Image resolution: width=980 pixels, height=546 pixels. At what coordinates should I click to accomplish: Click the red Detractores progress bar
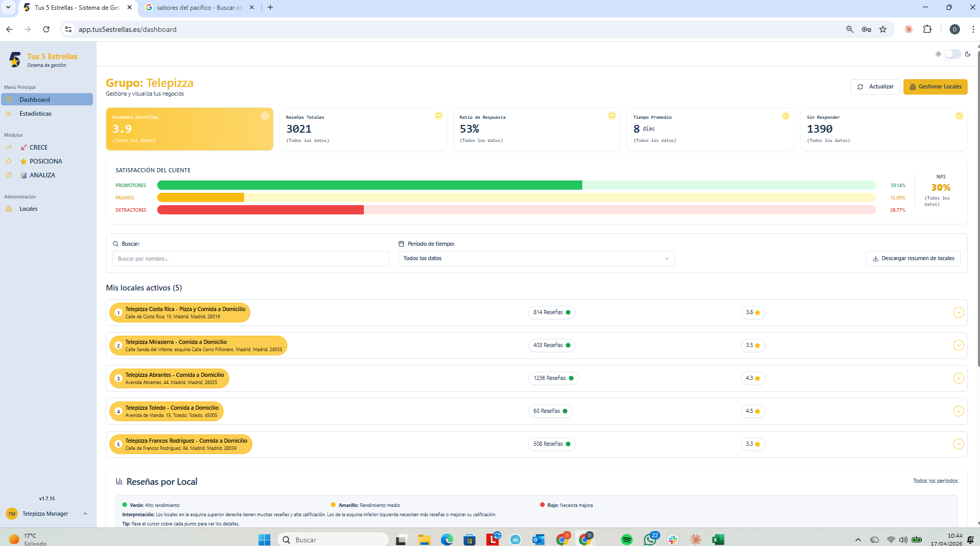point(261,210)
